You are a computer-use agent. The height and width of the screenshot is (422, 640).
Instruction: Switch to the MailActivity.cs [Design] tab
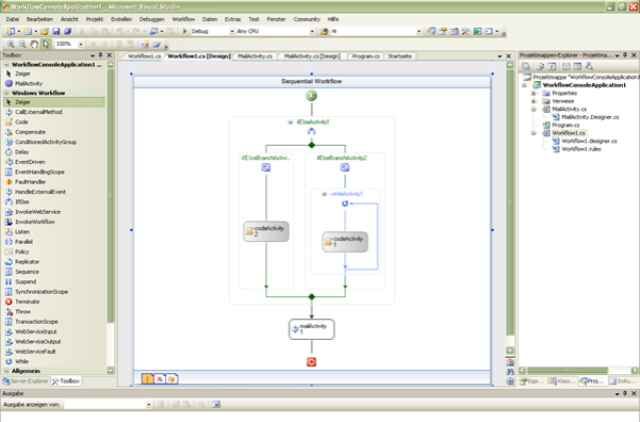[x=312, y=56]
